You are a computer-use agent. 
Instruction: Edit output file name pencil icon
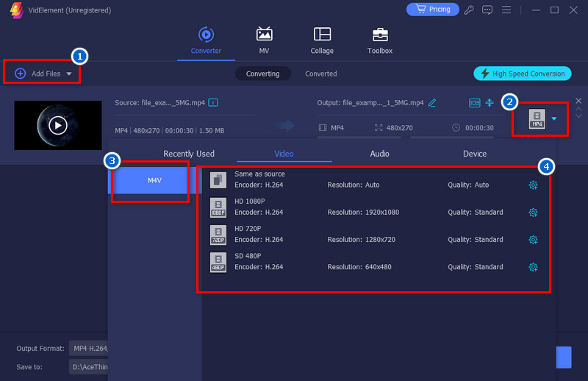[x=432, y=102]
